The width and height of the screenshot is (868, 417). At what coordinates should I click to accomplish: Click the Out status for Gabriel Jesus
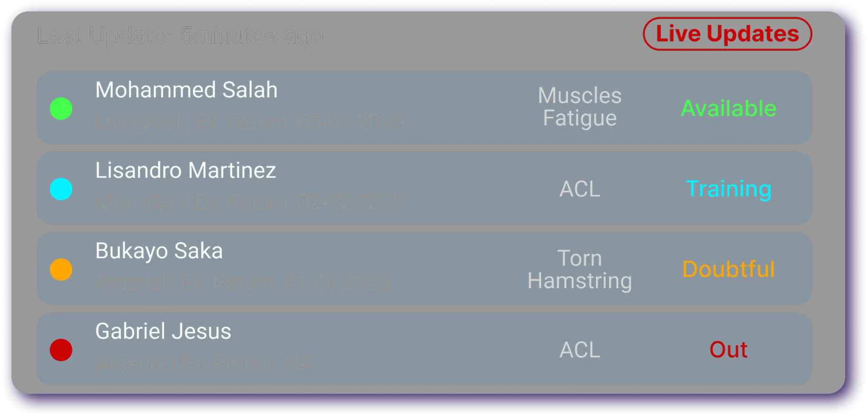coord(728,350)
